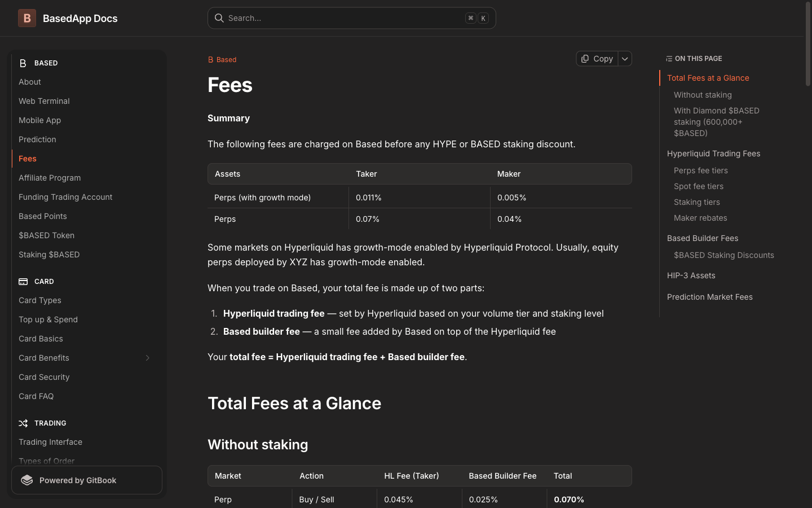Open the Copy dropdown arrow
This screenshot has height=508, width=812.
pyautogui.click(x=625, y=59)
